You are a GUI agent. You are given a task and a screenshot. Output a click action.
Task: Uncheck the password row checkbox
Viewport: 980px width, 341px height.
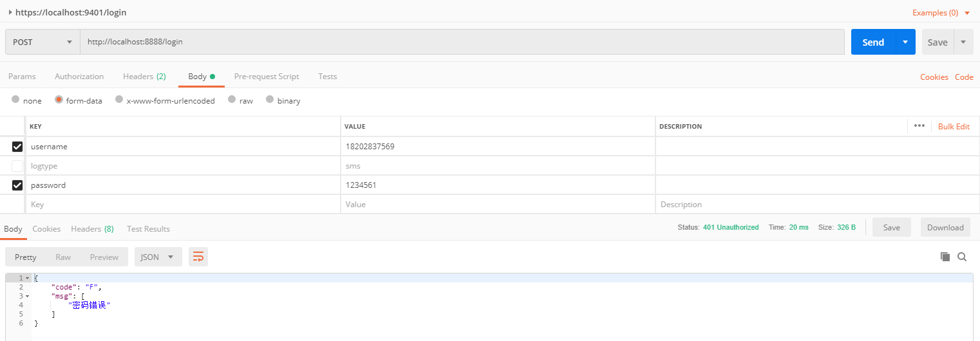click(17, 185)
